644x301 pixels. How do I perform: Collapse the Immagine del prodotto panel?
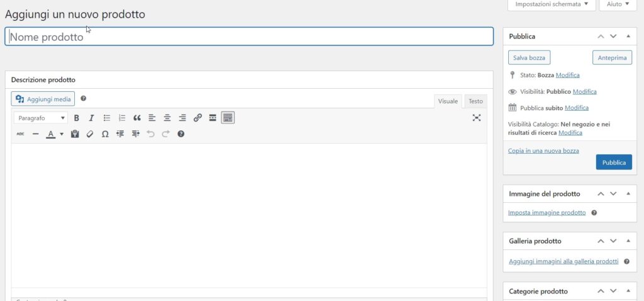[628, 194]
